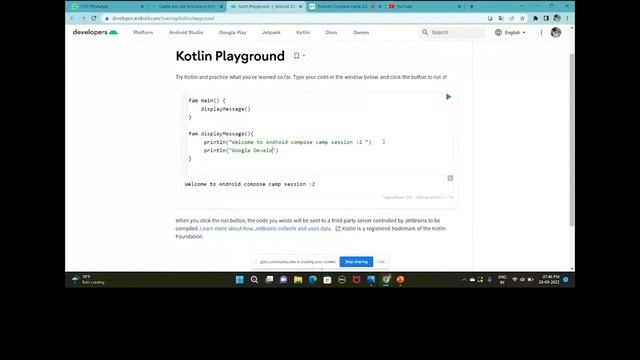Screen dimensions: 640x360
Task: Open the weather widget on the taskbar
Action: click(x=88, y=280)
